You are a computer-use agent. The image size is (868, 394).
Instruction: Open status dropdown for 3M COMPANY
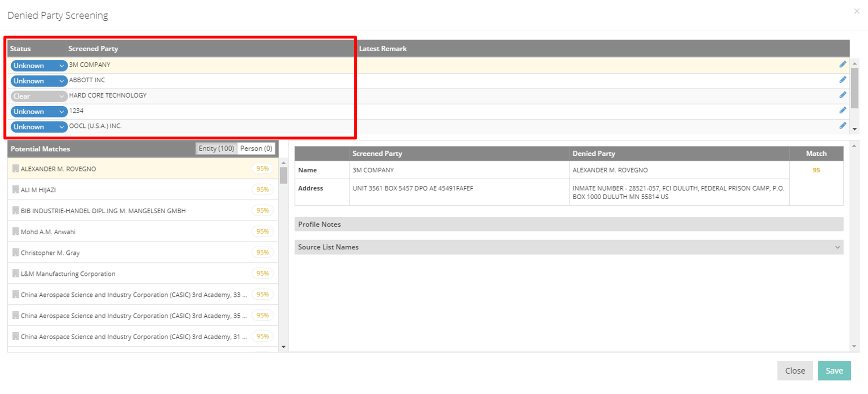click(x=38, y=66)
